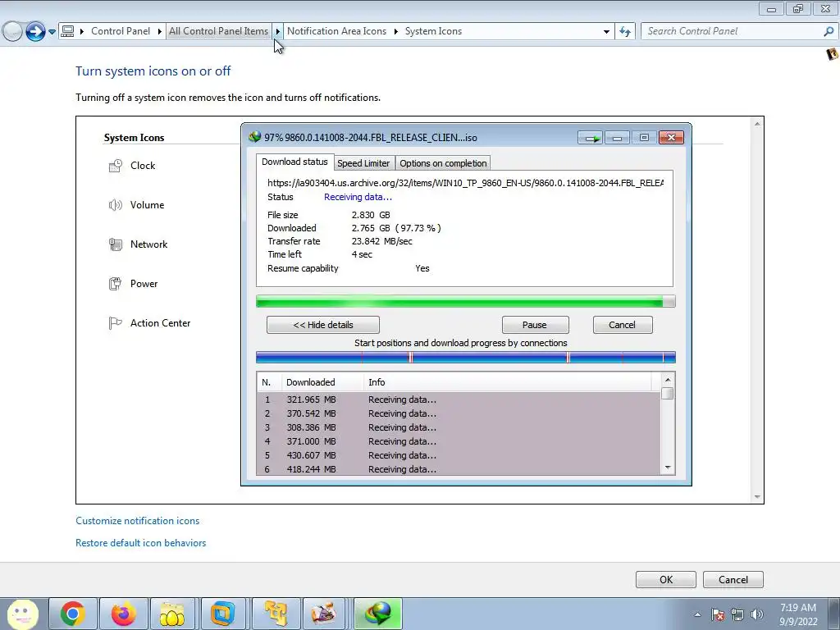Screen dimensions: 840x630
Task: Select connection row with 371.000 MB
Action: [459, 441]
